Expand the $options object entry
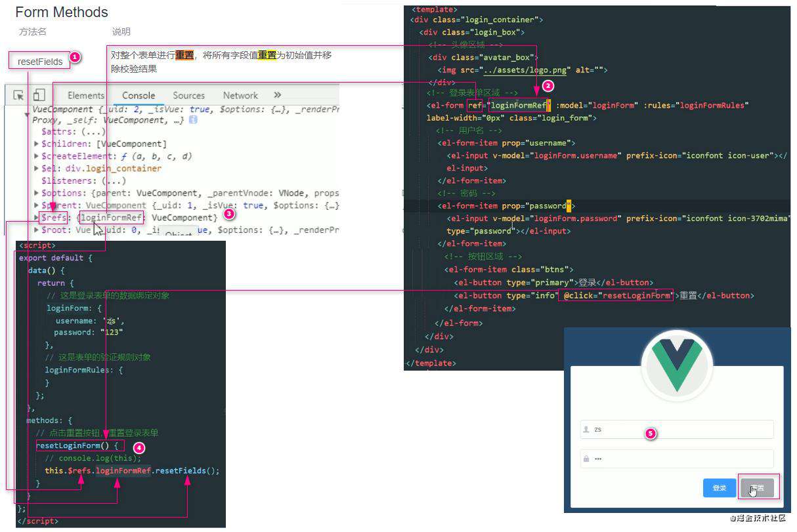The width and height of the screenshot is (797, 532). coord(36,193)
